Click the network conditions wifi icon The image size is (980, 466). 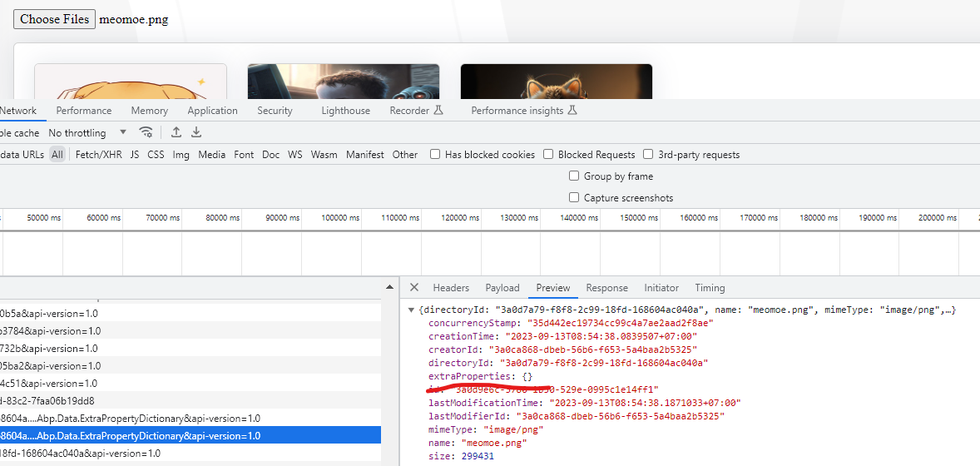pyautogui.click(x=146, y=132)
